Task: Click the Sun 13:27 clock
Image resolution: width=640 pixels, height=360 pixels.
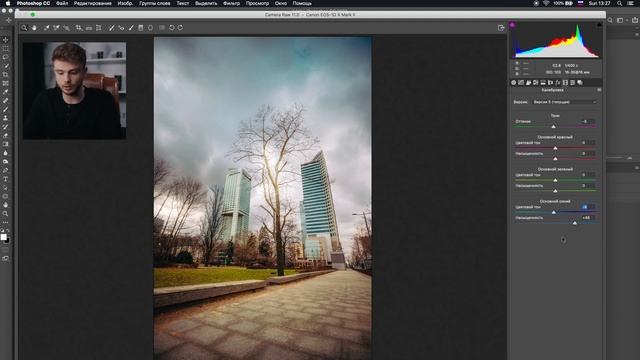Action: click(x=600, y=3)
